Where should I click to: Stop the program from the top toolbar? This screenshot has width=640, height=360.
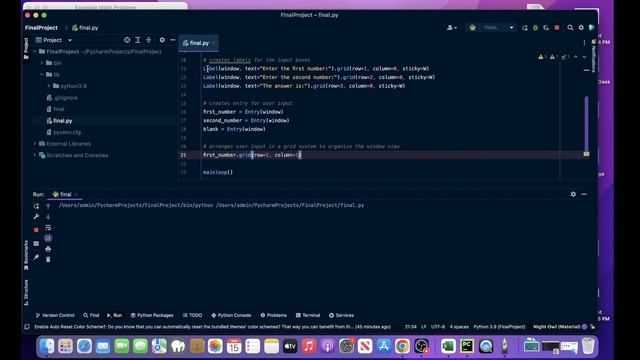(557, 28)
